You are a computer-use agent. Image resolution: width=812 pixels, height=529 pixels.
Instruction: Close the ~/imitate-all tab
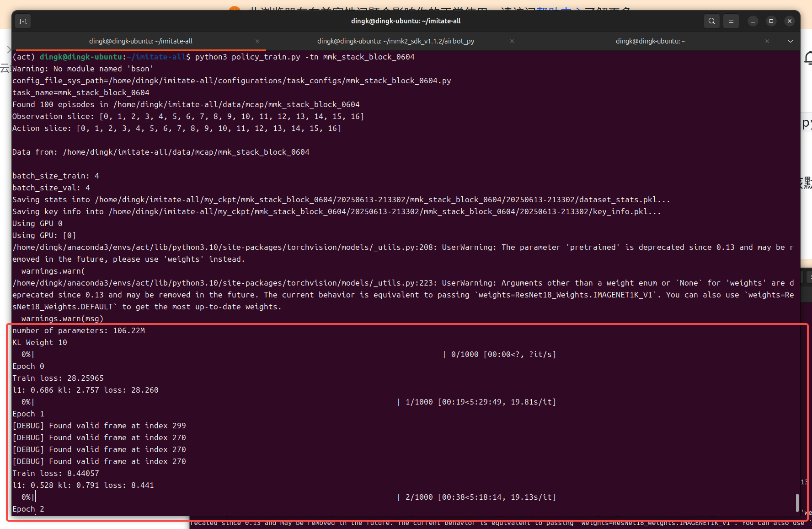(x=257, y=41)
